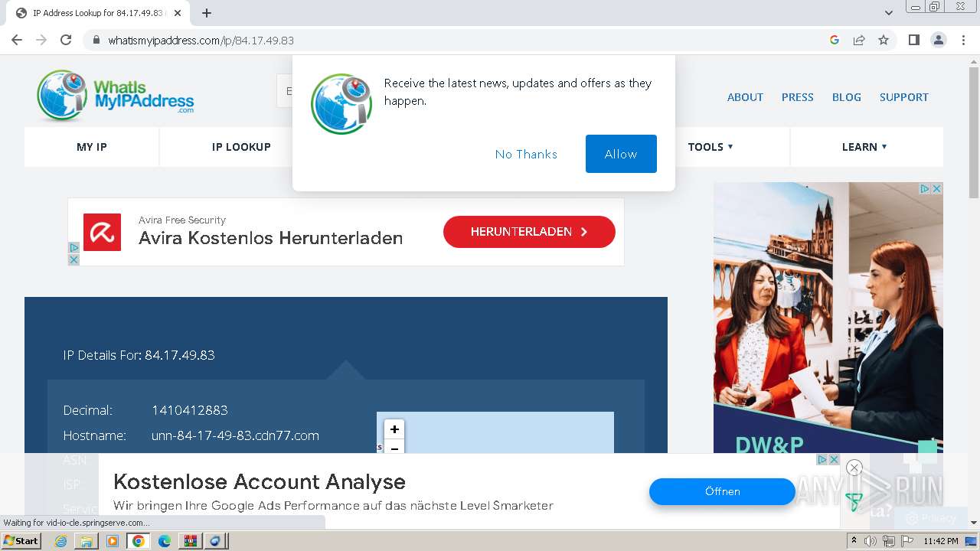Open AdChoices info on the bottom banner
Screen dimensions: 980x551
click(822, 460)
